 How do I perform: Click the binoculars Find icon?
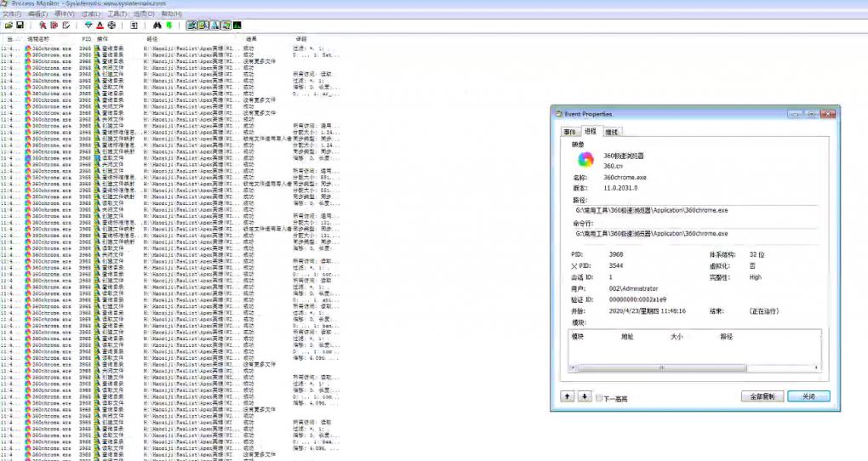coord(157,26)
